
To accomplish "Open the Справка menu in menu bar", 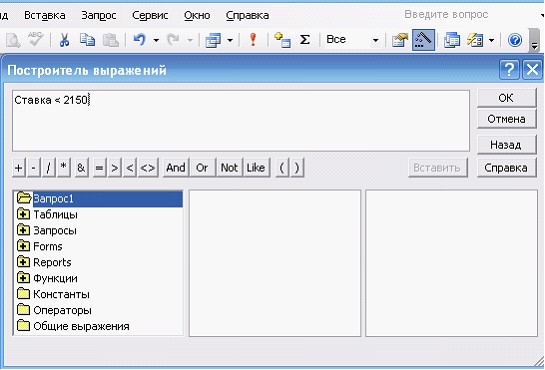I will coord(247,15).
